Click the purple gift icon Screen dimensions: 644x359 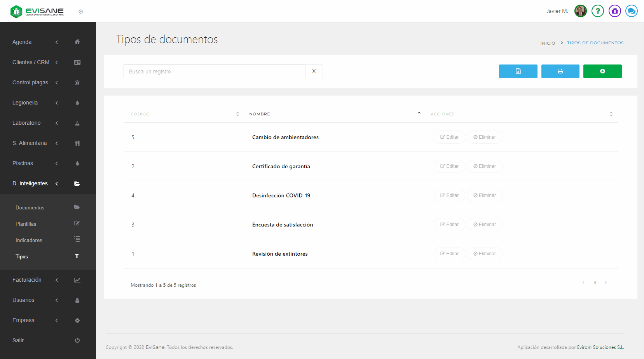tap(614, 11)
